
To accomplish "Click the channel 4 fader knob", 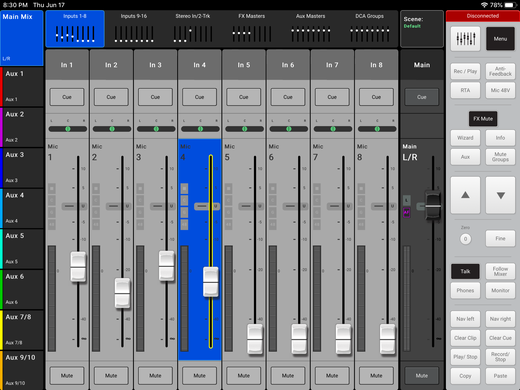I will point(211,282).
